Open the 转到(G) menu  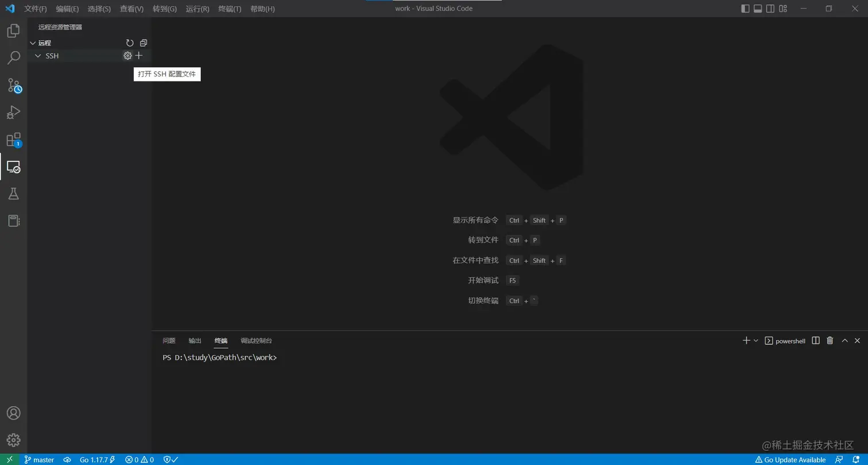[165, 9]
